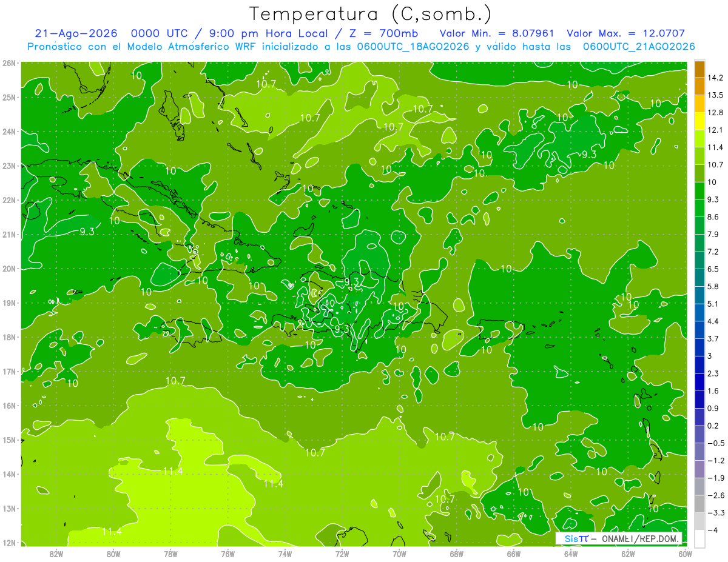The height and width of the screenshot is (562, 728).
Task: Click the 12.8 colorbar label
Action: (715, 113)
